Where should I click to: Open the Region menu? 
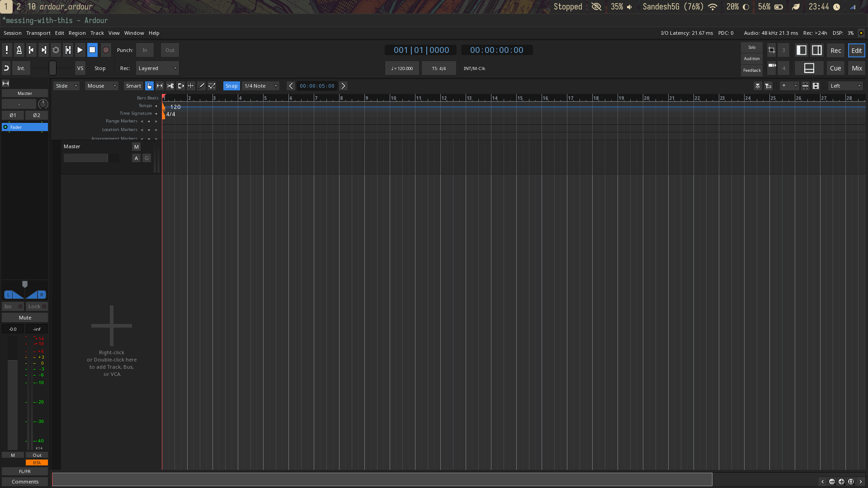click(77, 33)
